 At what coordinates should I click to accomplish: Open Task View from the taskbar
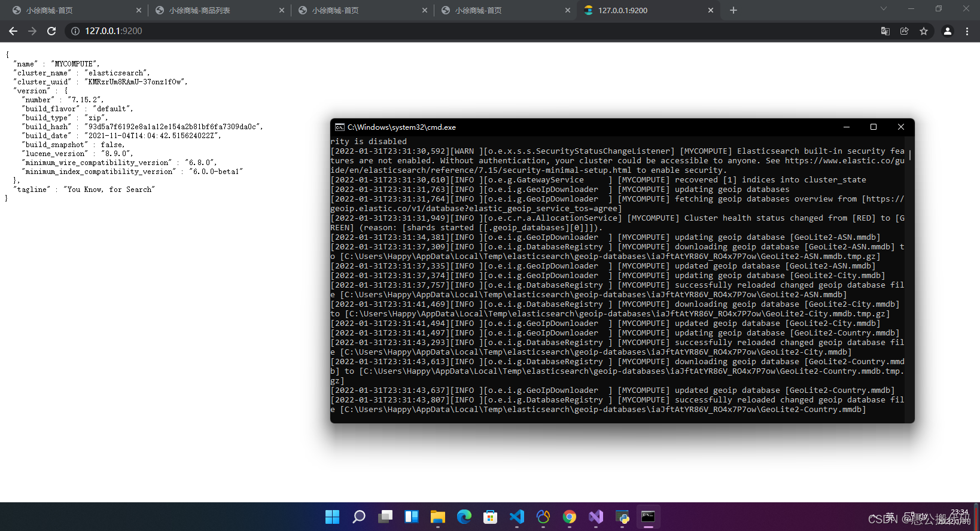coord(385,517)
